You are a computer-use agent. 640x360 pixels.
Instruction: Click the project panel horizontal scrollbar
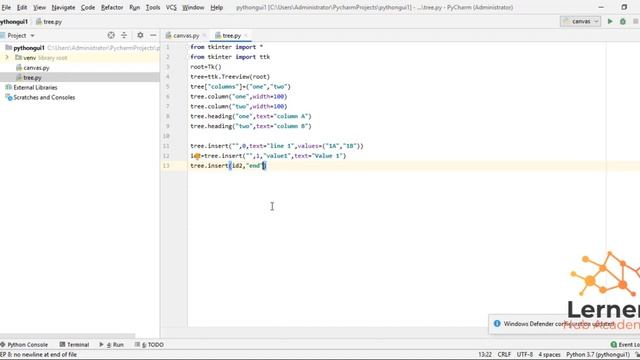pos(67,336)
